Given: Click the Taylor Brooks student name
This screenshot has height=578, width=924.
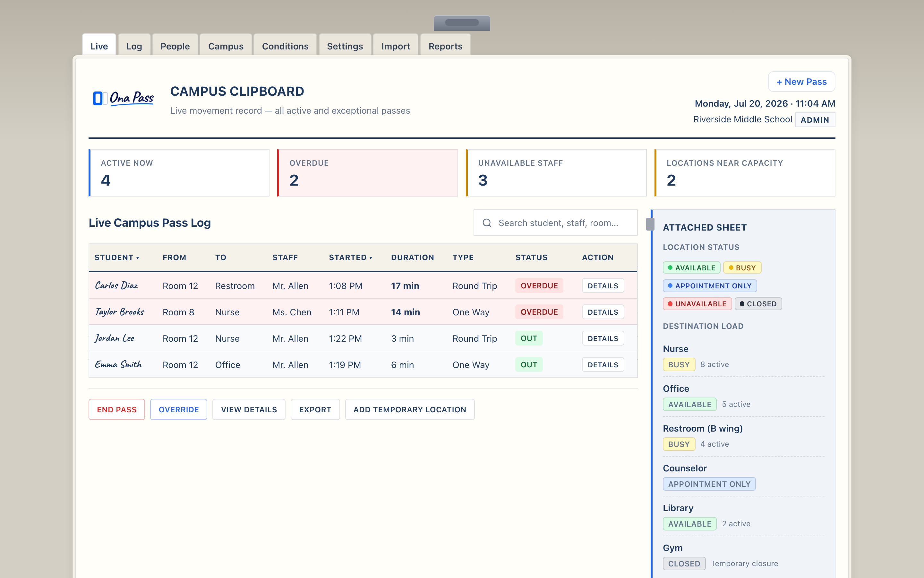Looking at the screenshot, I should click(x=119, y=312).
